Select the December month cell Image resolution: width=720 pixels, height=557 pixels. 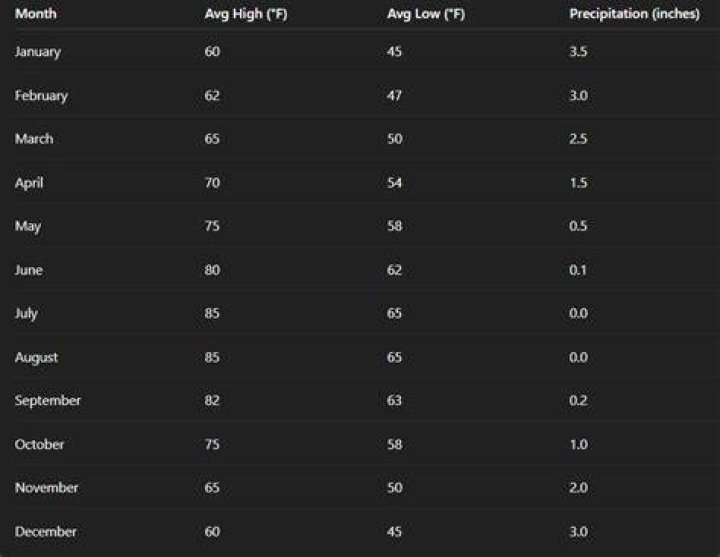point(45,532)
